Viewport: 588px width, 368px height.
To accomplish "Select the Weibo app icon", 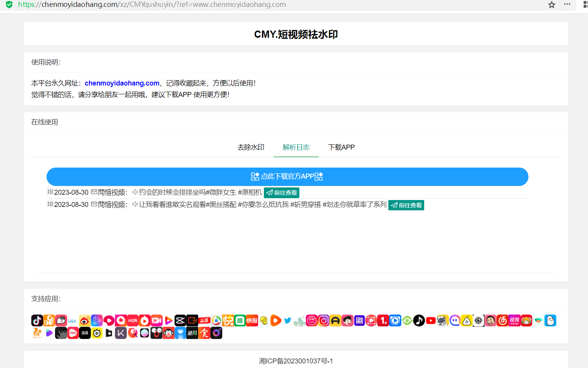I will pyautogui.click(x=85, y=321).
